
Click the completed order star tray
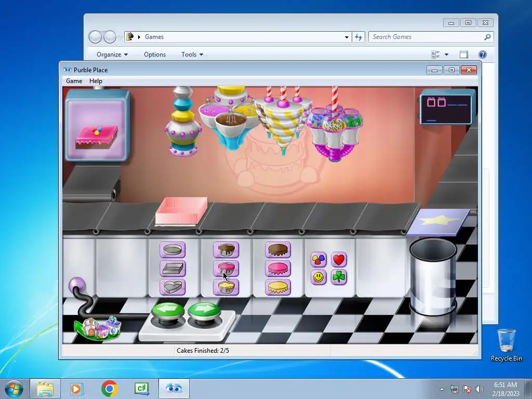pos(438,222)
